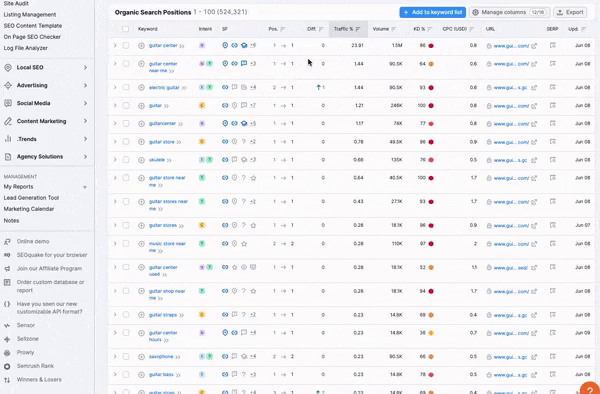Click the Prowly icon in sidebar
The image size is (600, 394).
pyautogui.click(x=7, y=352)
